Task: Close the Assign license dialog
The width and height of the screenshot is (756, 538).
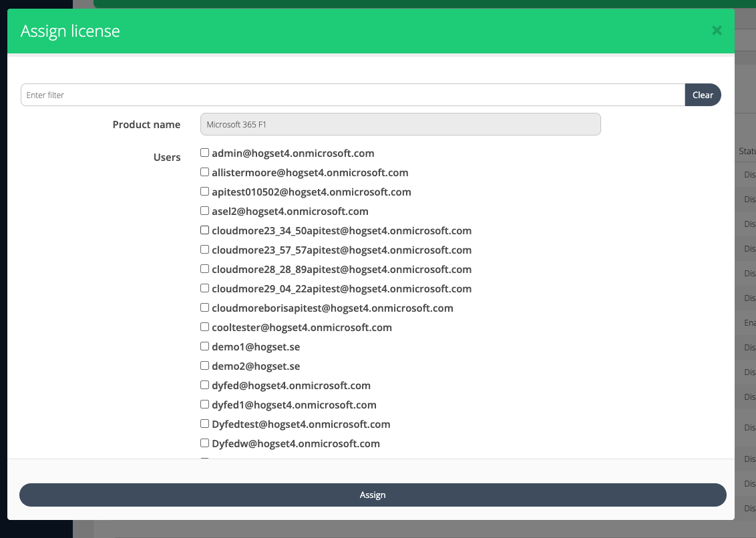Action: point(717,31)
